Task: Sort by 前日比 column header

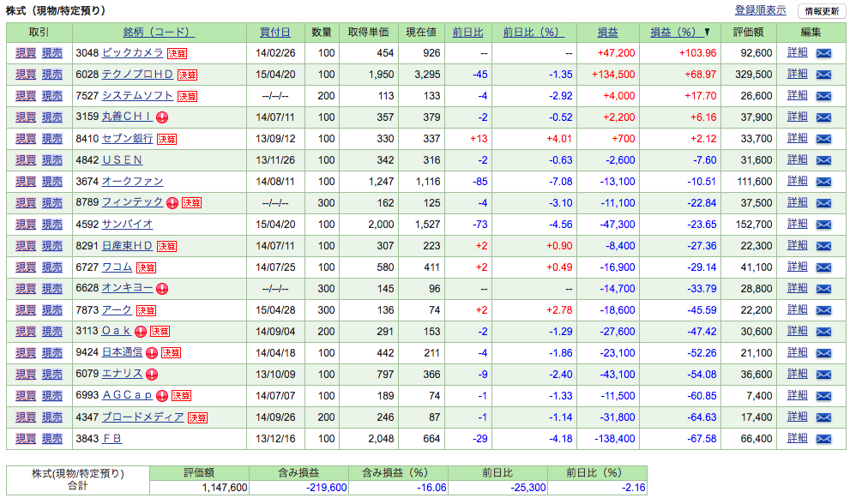Action: [x=467, y=33]
